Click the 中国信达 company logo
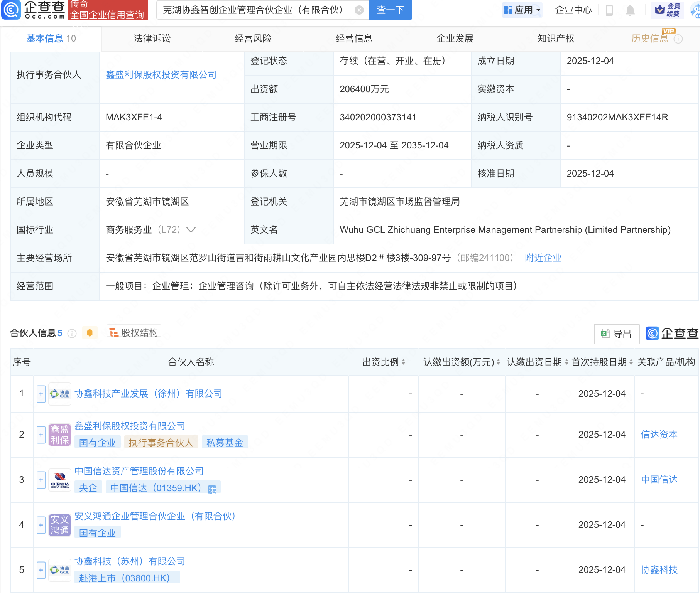Screen dimensions: 700x593 pos(60,480)
